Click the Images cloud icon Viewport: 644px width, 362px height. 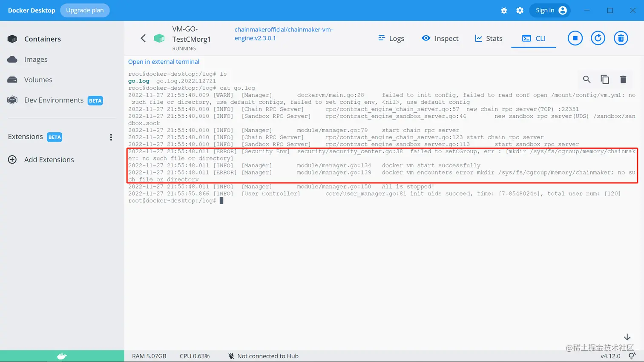[x=12, y=59]
